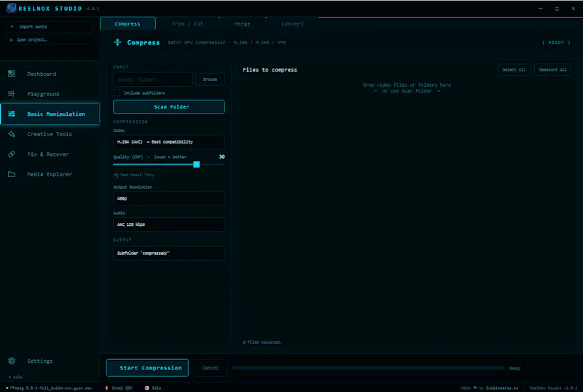
Task: Switch to the Merge tab
Action: click(242, 23)
